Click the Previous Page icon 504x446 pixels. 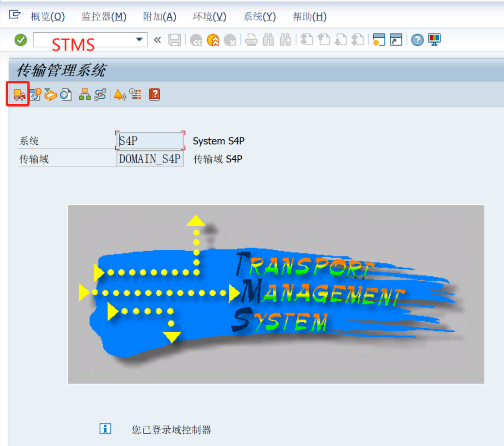coord(324,40)
